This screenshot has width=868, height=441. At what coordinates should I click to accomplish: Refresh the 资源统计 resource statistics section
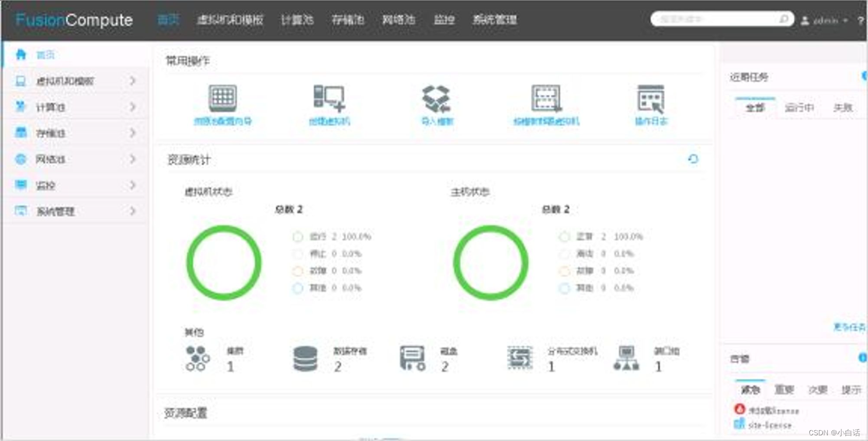click(x=693, y=159)
